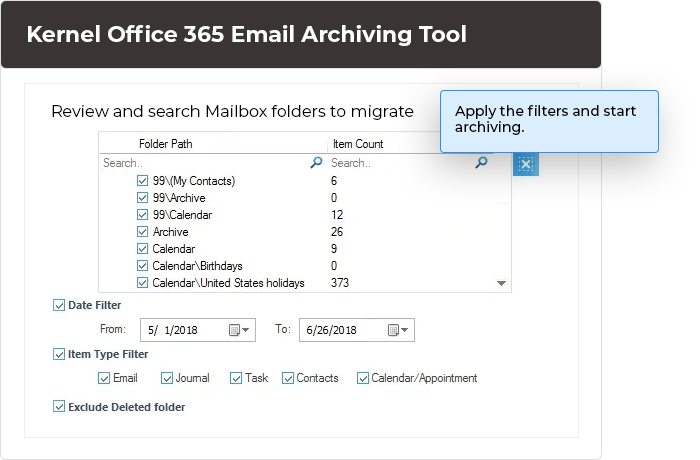Click the folder list scroll down arrow
The width and height of the screenshot is (700, 460).
(501, 283)
